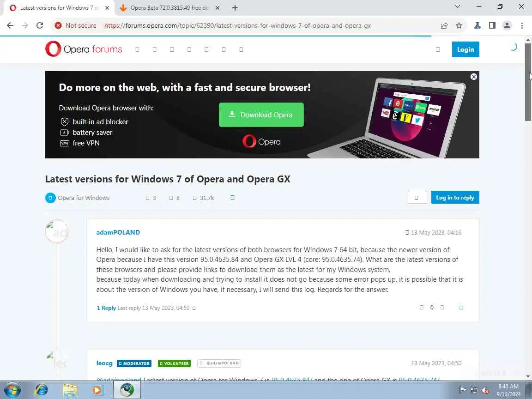This screenshot has width=532, height=399.
Task: Open adamPOLAND user profile link
Action: pos(118,232)
